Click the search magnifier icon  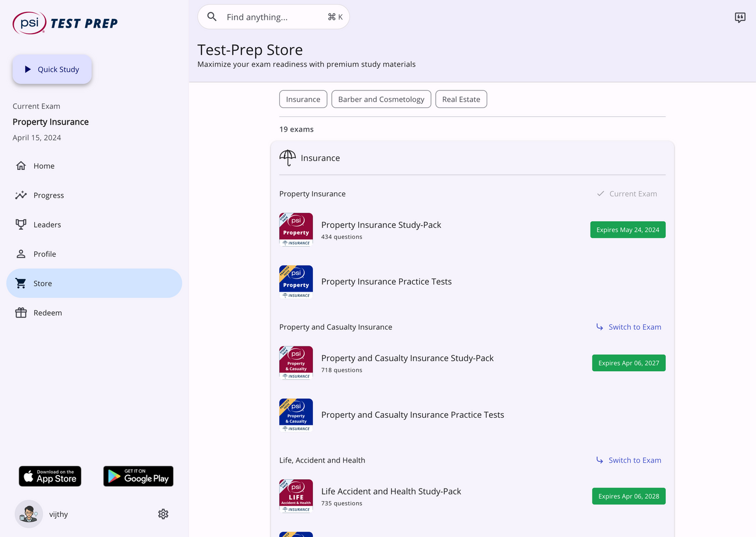[212, 17]
